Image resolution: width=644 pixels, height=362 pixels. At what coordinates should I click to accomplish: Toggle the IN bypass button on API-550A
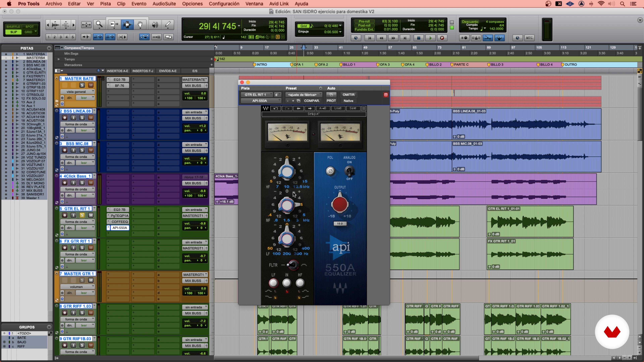click(286, 283)
